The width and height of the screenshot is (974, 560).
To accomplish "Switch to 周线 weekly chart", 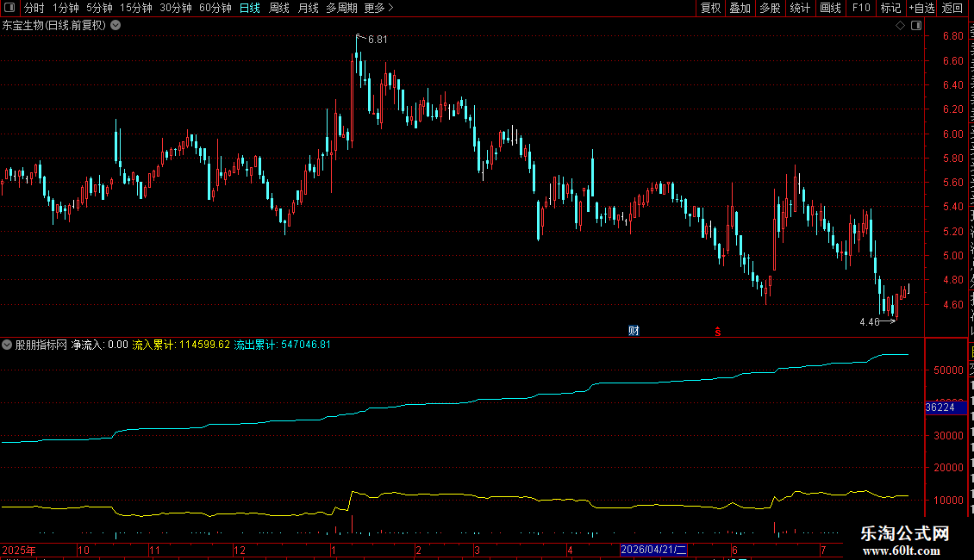I will [279, 8].
